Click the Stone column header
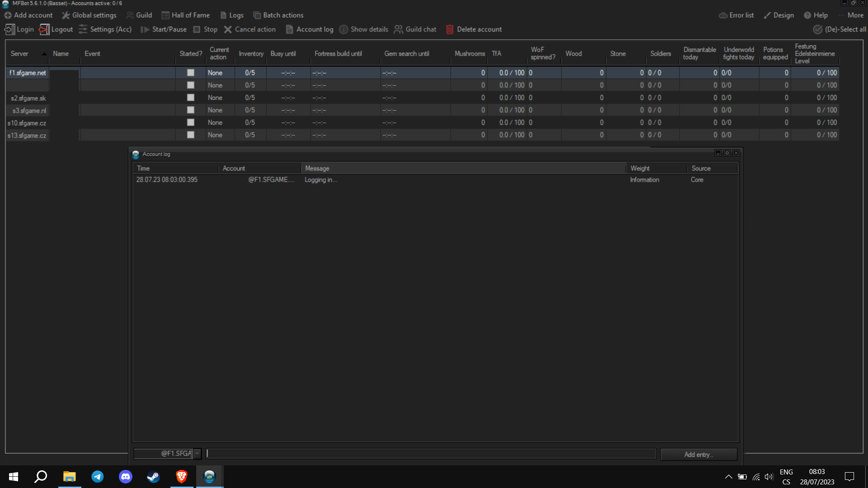Image resolution: width=868 pixels, height=488 pixels. tap(626, 54)
